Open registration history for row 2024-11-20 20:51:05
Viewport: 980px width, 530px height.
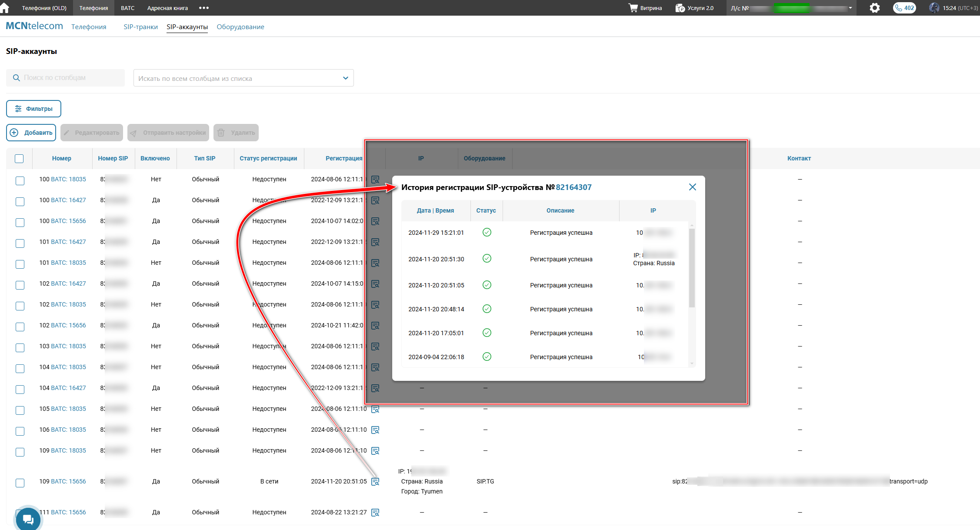pos(375,482)
